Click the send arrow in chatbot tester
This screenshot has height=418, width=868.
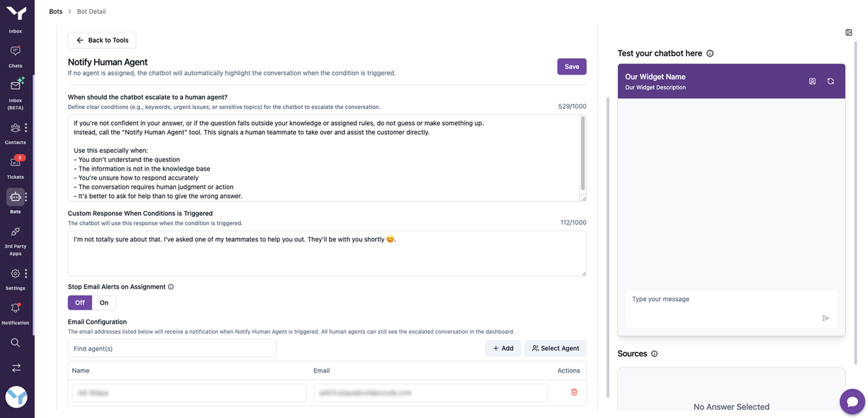point(825,318)
